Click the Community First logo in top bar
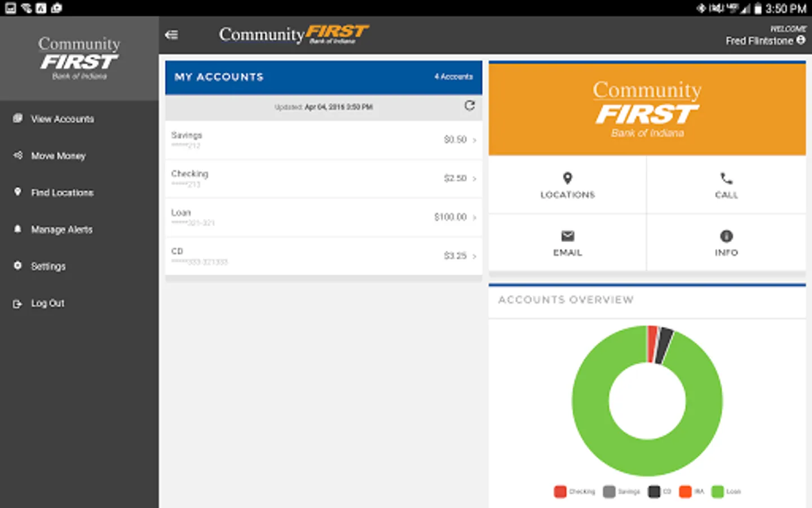 coord(294,34)
